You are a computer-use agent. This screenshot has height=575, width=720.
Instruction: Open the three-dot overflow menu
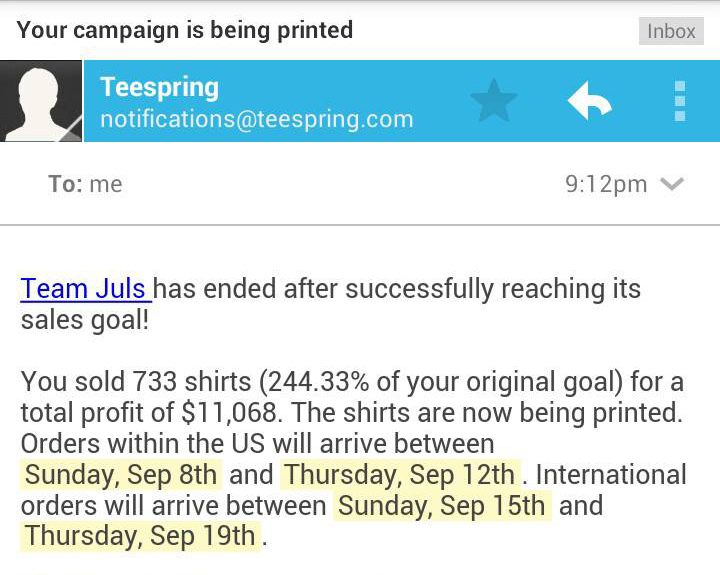pyautogui.click(x=680, y=101)
